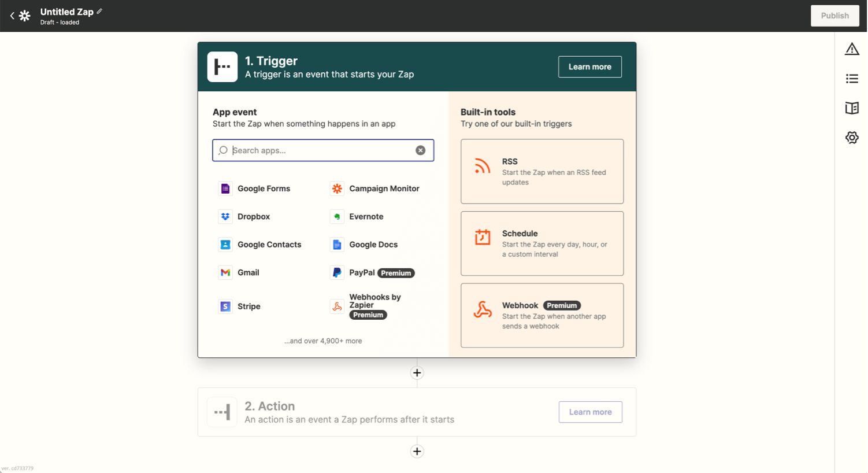Click the RSS feed icon
868x473 pixels.
click(483, 166)
